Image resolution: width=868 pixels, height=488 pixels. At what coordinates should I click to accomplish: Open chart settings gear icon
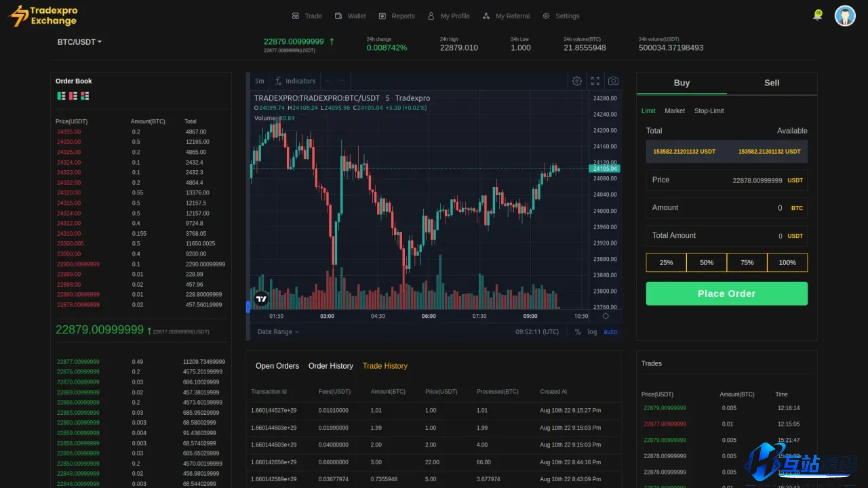576,81
